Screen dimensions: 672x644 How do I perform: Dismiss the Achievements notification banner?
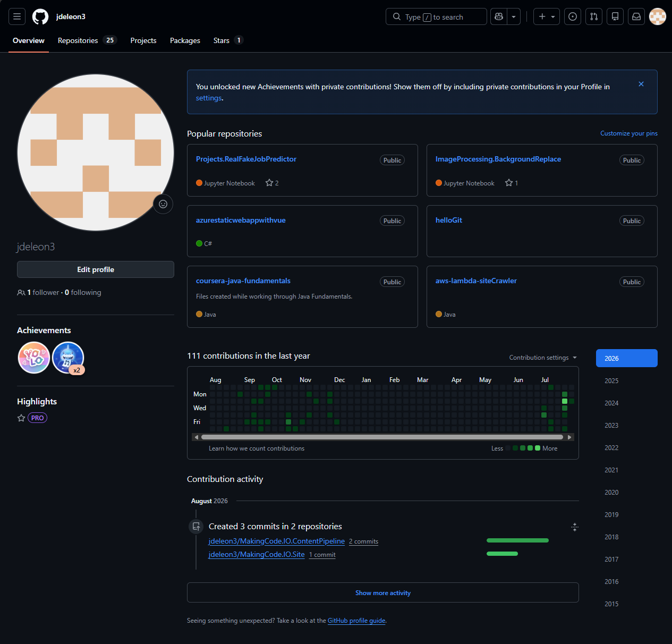pos(641,84)
